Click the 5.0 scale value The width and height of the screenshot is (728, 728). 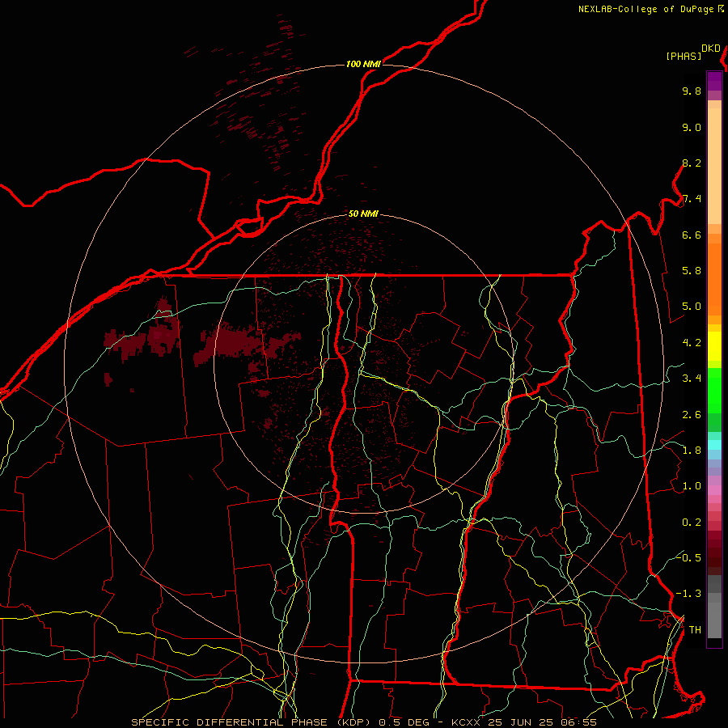[692, 307]
